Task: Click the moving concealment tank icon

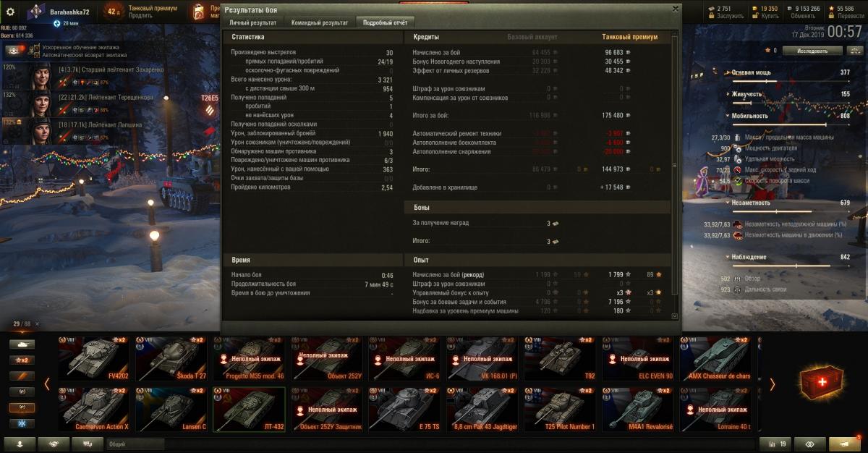Action: (739, 235)
